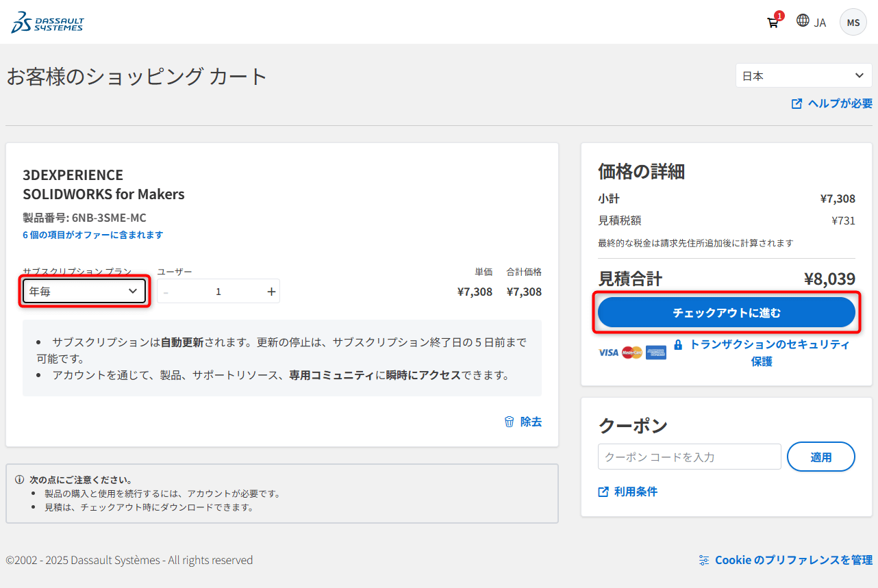
Task: Click the Cookie preferences sliders icon
Action: pyautogui.click(x=704, y=560)
